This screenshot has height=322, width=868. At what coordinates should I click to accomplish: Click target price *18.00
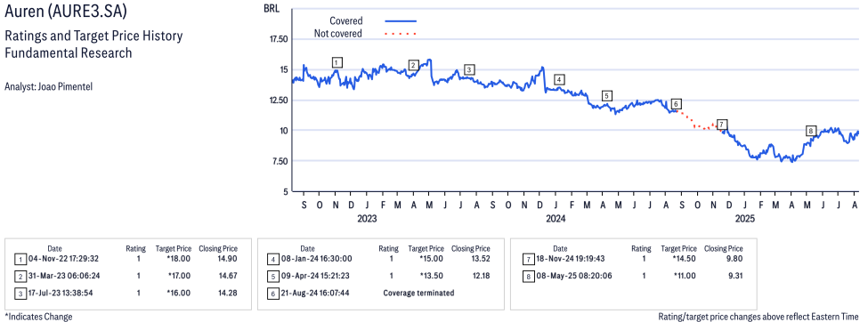(180, 259)
